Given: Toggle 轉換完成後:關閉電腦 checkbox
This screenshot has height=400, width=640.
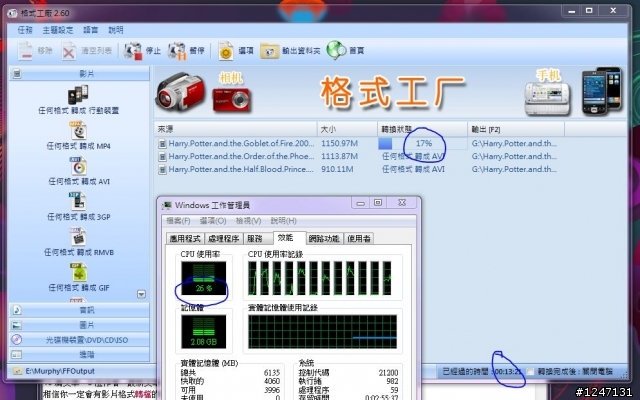Looking at the screenshot, I should pos(530,371).
